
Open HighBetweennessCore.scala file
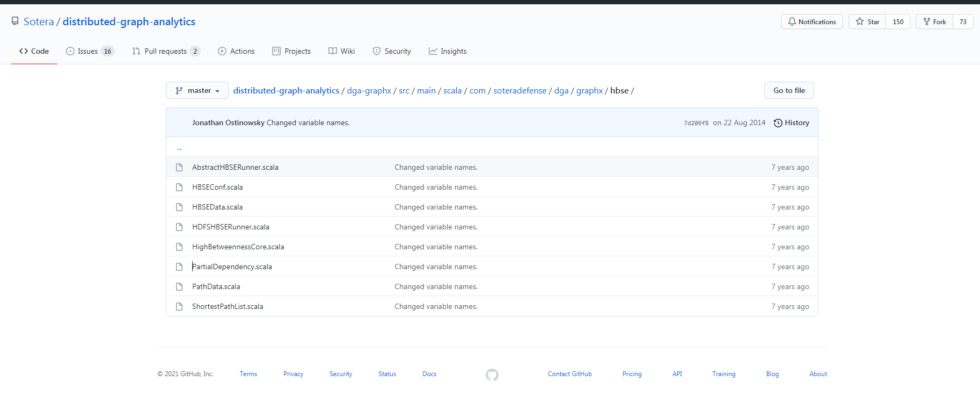click(x=238, y=247)
